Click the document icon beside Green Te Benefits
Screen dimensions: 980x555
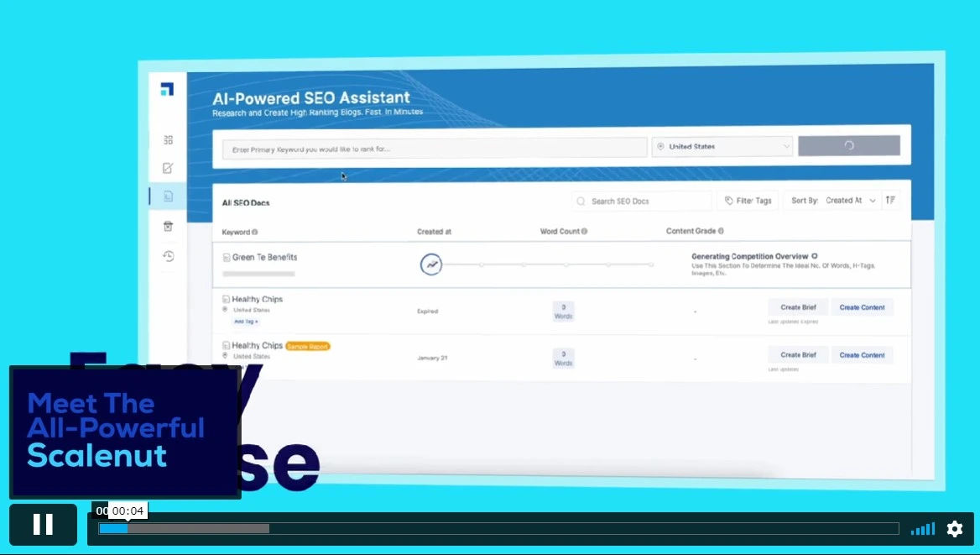pyautogui.click(x=227, y=257)
